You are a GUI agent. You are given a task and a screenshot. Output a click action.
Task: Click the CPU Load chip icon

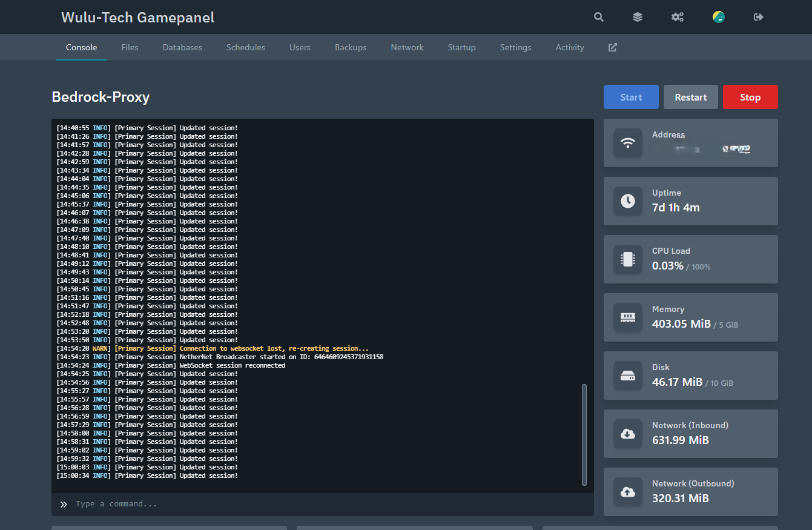628,259
